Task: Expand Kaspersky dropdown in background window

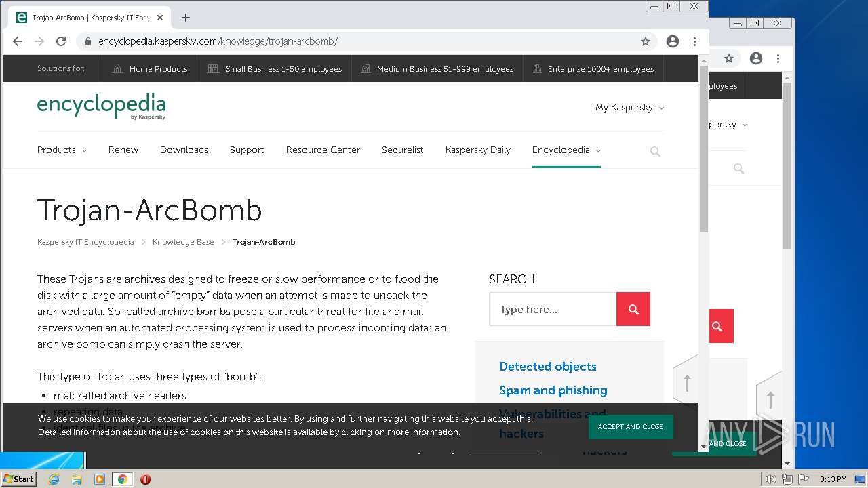Action: pyautogui.click(x=728, y=124)
